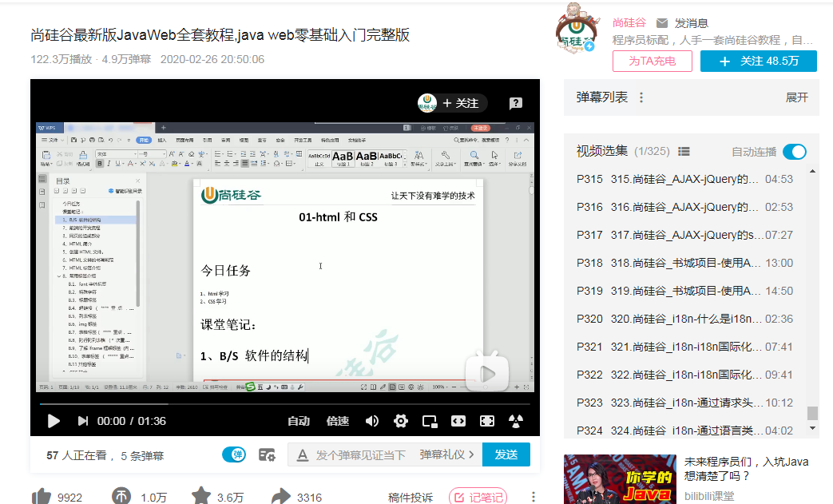
Task: Open the three-dot more options menu
Action: tap(534, 498)
